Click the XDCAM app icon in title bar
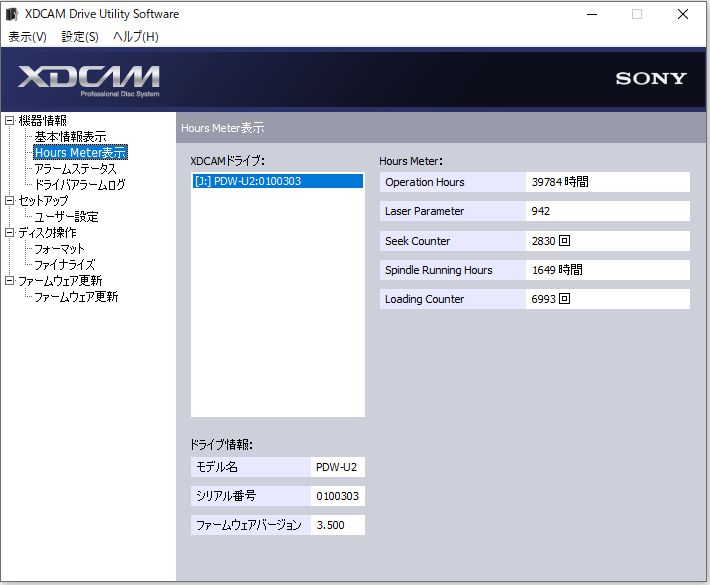This screenshot has width=710, height=585. (x=12, y=14)
